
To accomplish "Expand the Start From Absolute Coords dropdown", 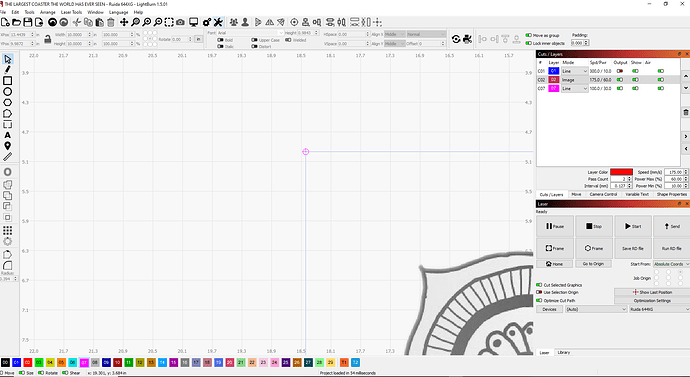I will [x=671, y=264].
